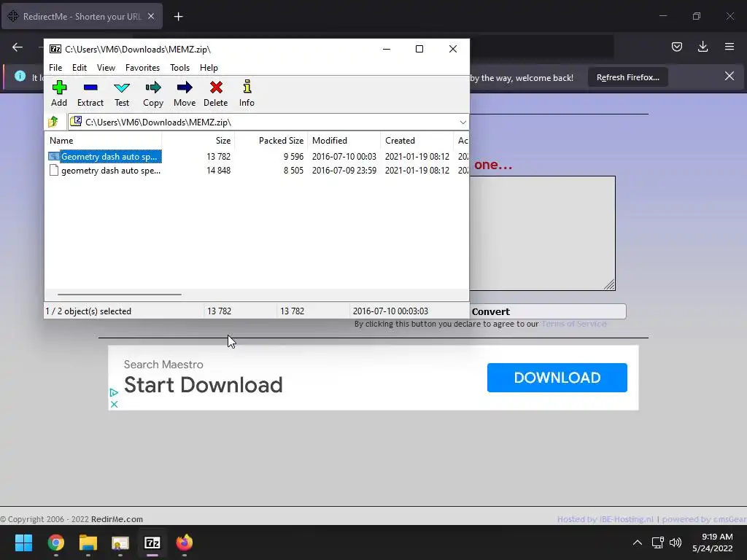The height and width of the screenshot is (560, 747).
Task: Open the volume speaker tray icon
Action: tap(676, 542)
